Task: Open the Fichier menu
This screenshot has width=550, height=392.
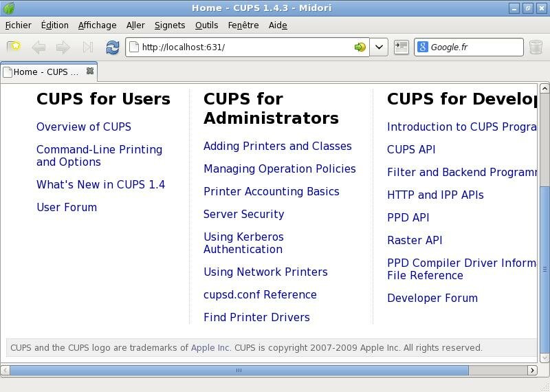Action: click(x=19, y=25)
